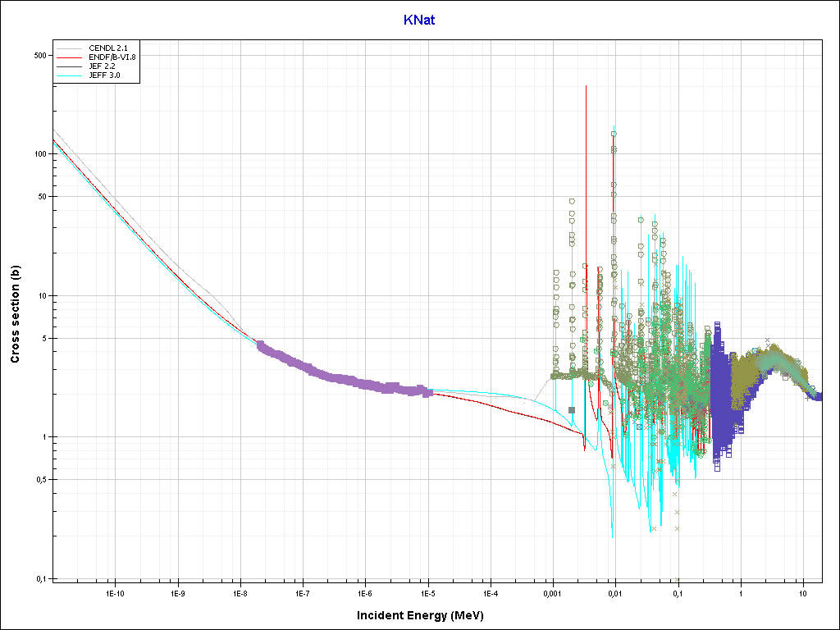This screenshot has width=840, height=630.
Task: Click the cyan JEFF 3.0 legend line
Action: (70, 75)
